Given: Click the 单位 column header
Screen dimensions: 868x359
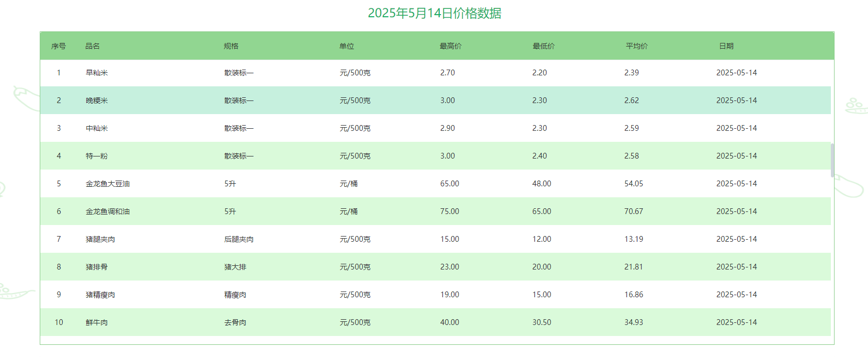Looking at the screenshot, I should click(x=347, y=46).
